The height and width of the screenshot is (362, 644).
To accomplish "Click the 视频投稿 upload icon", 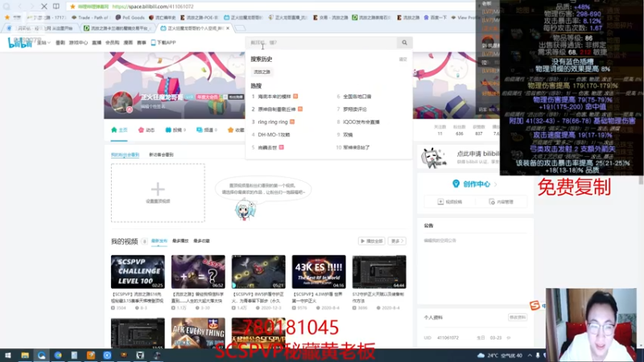I will (440, 202).
